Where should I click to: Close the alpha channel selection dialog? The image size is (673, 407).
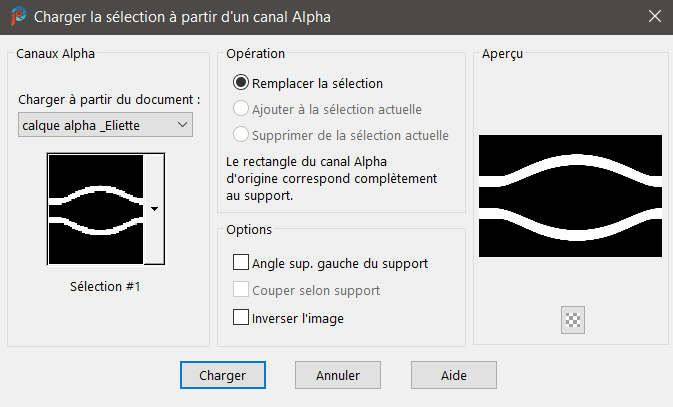pos(655,17)
